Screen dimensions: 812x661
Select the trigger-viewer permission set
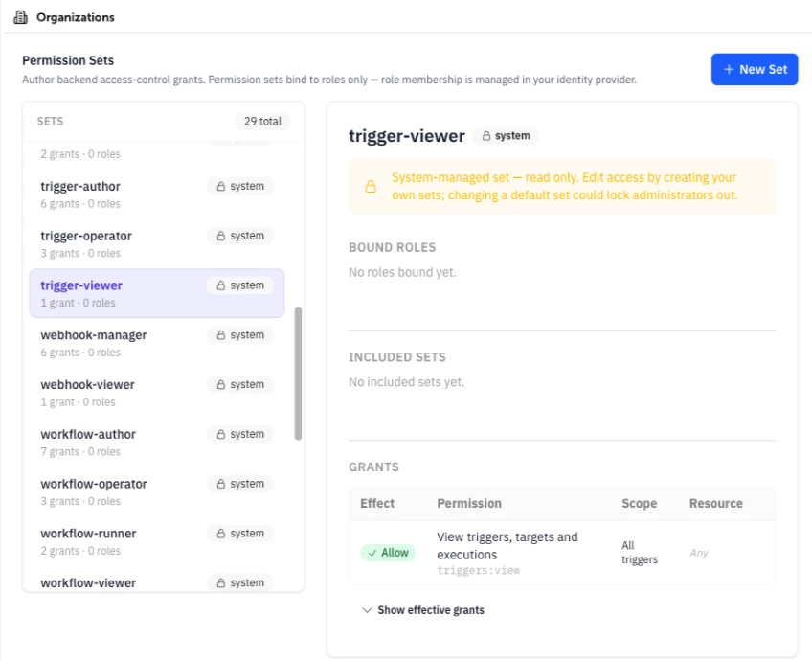156,293
